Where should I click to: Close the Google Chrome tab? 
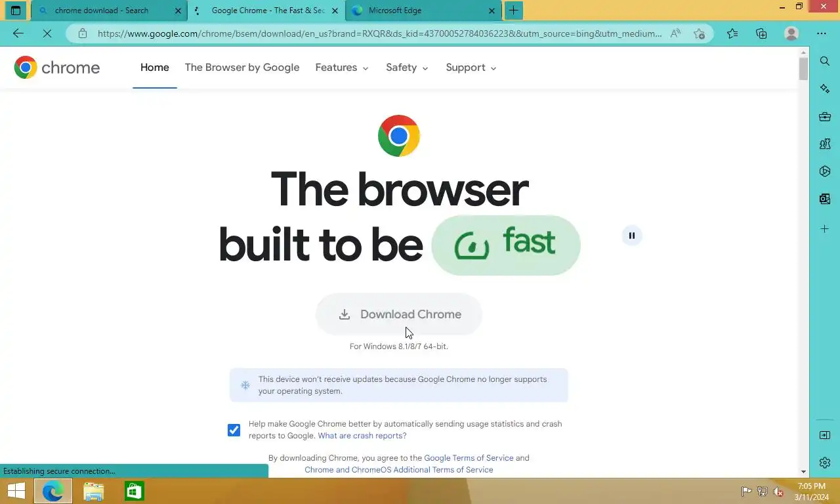(x=335, y=10)
